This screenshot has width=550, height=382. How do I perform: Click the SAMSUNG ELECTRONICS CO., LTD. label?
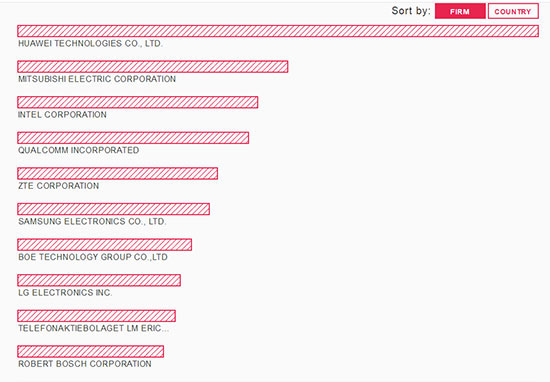(x=92, y=221)
